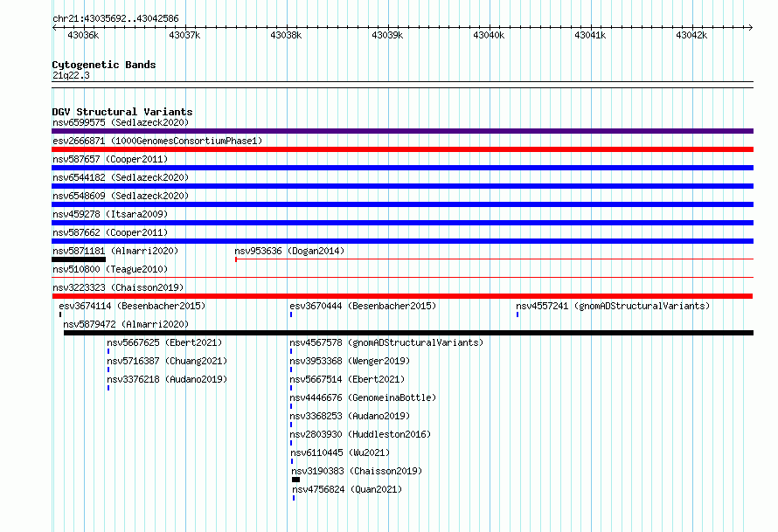Open nsv510800 (Teague2010) label
Screen dimensions: 778x532
110,269
